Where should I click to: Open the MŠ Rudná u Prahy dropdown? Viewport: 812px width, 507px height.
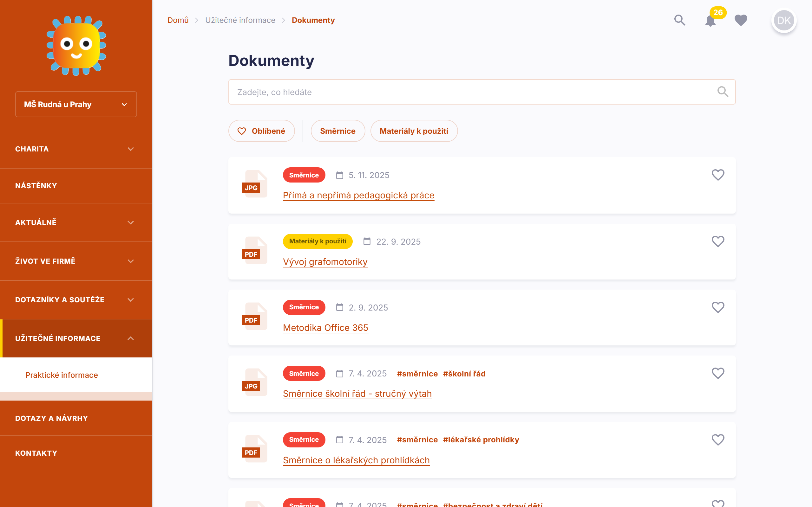click(x=76, y=104)
